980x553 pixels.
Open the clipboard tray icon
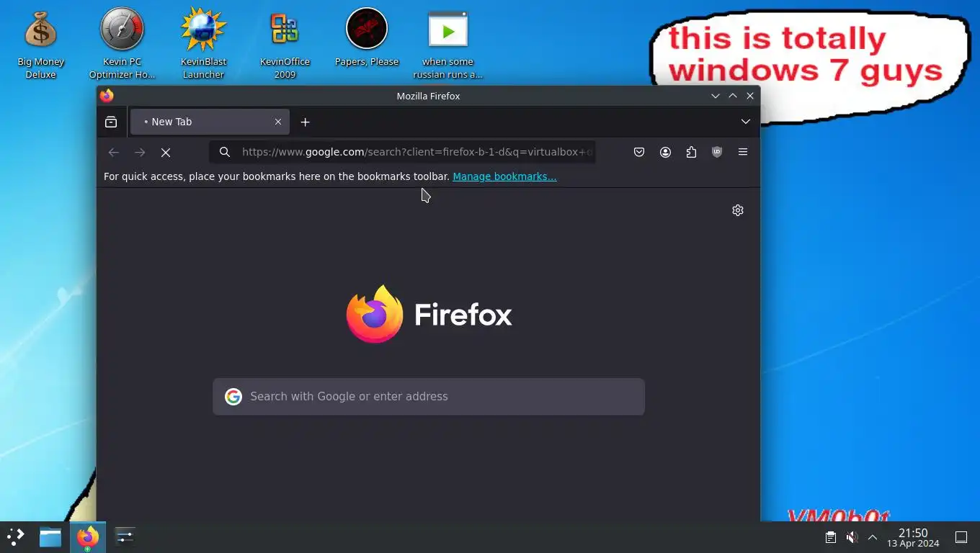[x=831, y=537]
